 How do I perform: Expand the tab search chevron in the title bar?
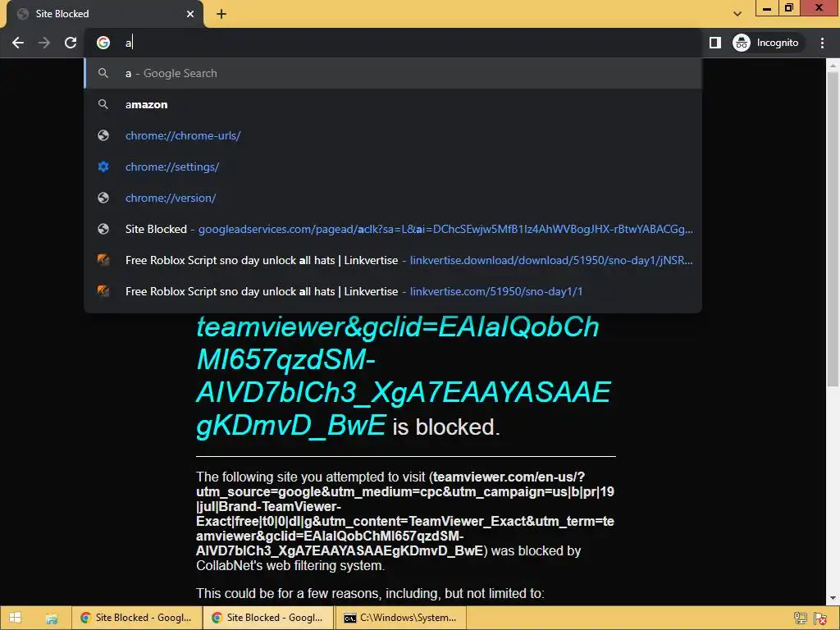(737, 14)
